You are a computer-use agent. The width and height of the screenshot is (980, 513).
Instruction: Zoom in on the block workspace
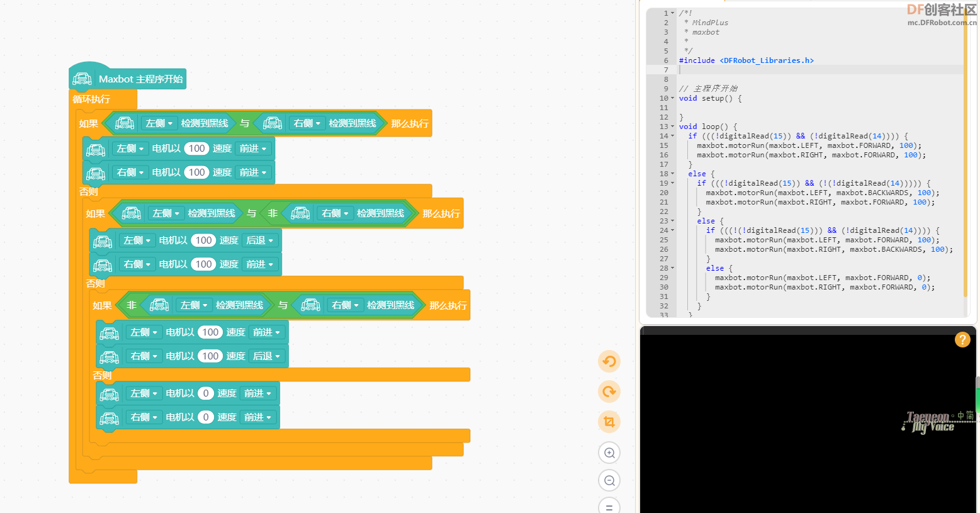(x=609, y=453)
